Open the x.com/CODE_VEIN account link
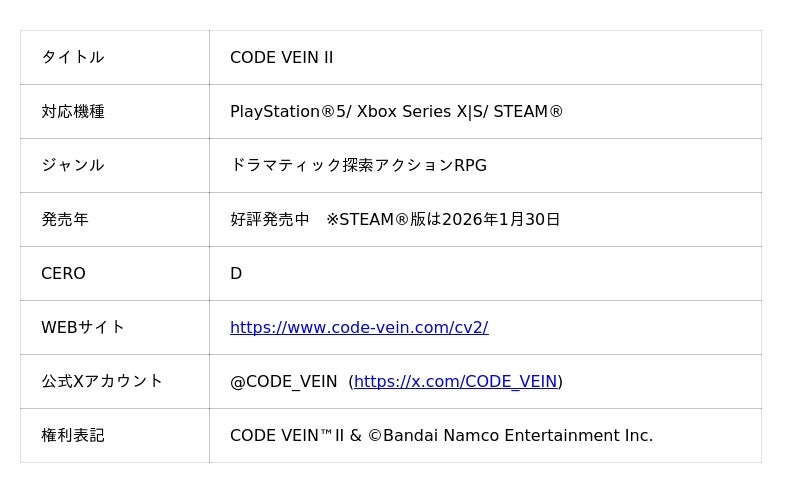The height and width of the screenshot is (493, 800). point(455,382)
